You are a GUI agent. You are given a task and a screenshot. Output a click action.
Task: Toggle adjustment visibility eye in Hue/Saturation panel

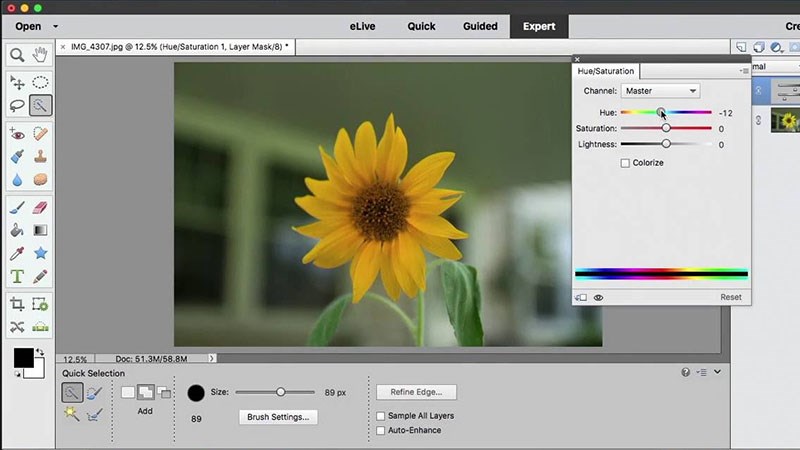[599, 298]
